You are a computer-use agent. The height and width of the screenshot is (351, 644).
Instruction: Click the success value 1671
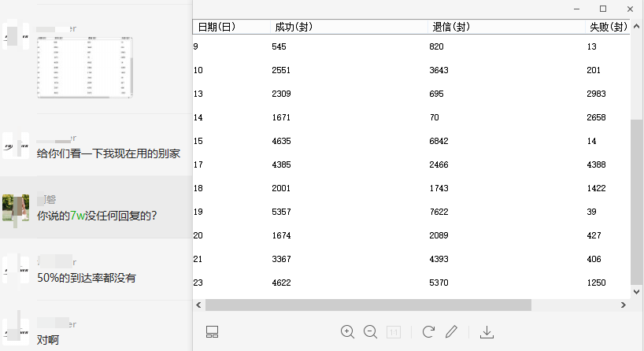(281, 117)
